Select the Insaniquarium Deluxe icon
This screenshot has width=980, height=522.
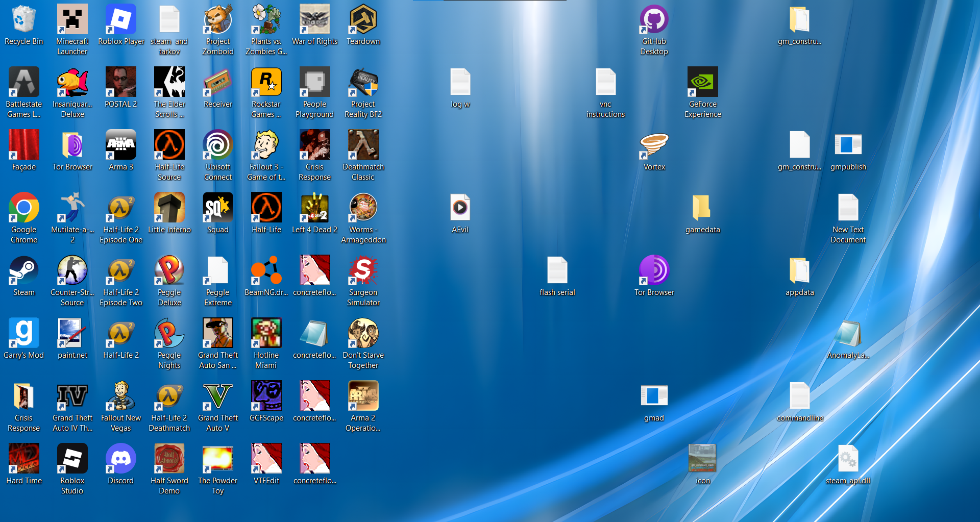(72, 82)
